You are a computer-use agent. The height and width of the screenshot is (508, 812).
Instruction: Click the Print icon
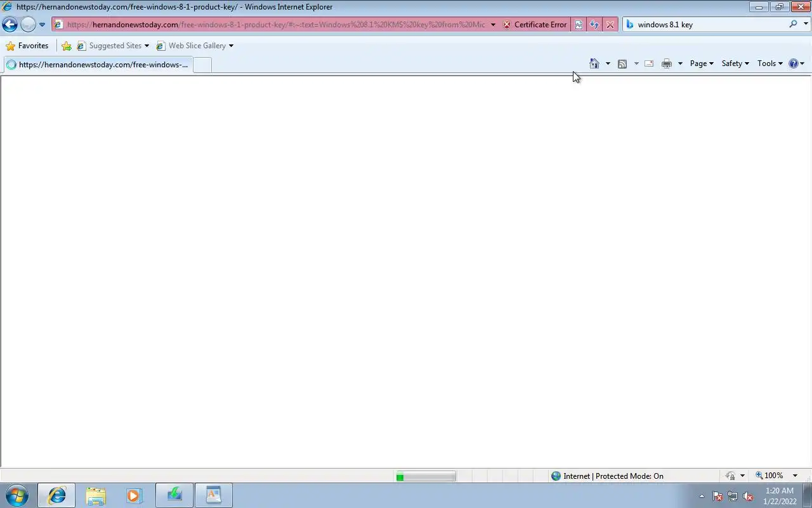667,63
